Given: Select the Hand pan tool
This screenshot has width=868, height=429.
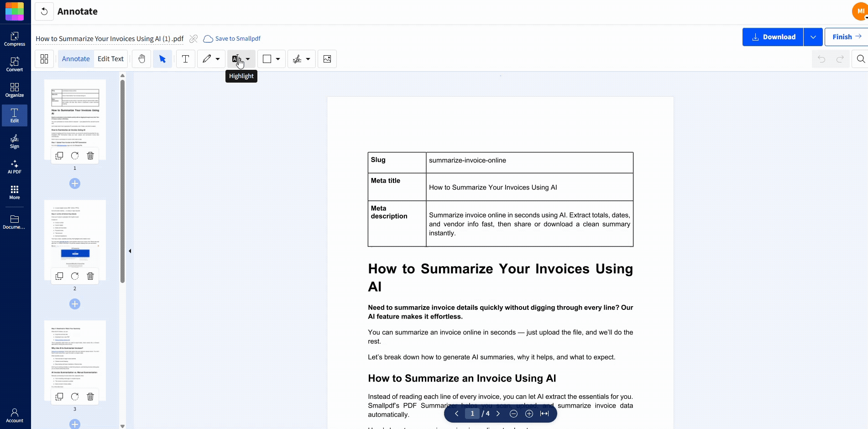Looking at the screenshot, I should click(141, 59).
